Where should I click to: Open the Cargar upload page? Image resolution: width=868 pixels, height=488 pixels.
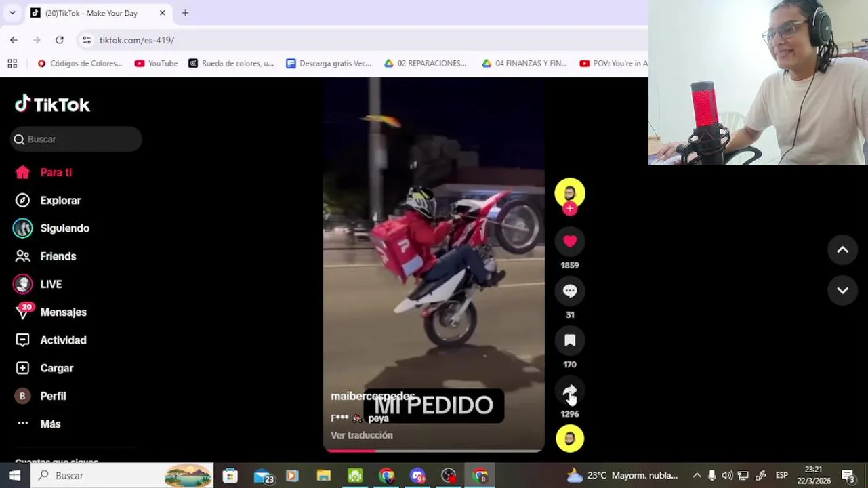[x=44, y=368]
